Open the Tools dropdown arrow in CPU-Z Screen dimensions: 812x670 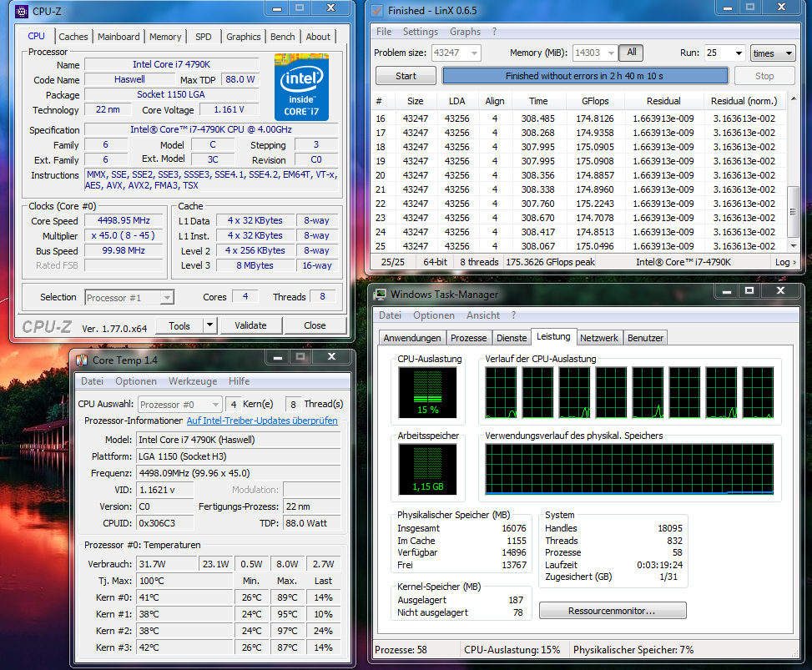tap(209, 325)
